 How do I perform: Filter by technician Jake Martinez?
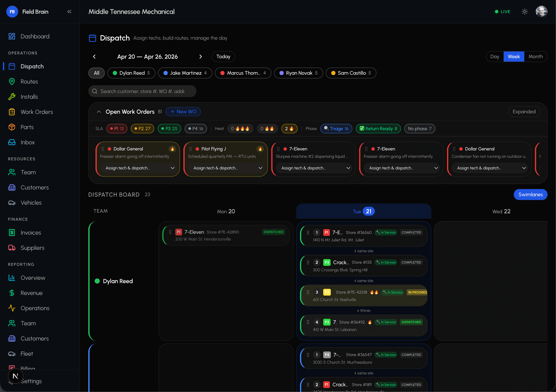(x=185, y=73)
